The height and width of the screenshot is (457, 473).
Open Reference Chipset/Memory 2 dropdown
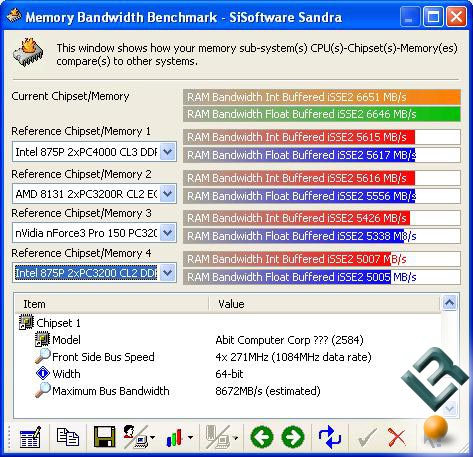pyautogui.click(x=168, y=194)
